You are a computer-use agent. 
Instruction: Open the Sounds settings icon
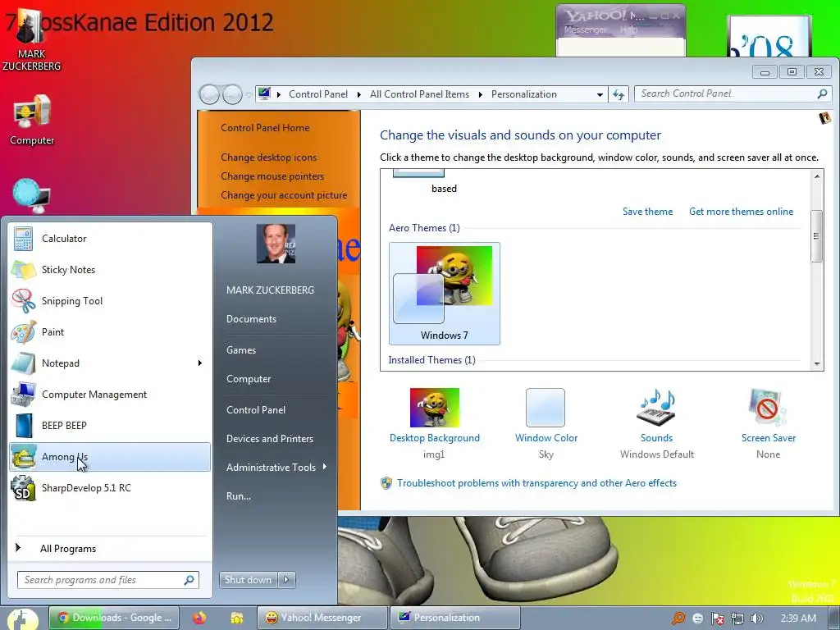click(656, 408)
